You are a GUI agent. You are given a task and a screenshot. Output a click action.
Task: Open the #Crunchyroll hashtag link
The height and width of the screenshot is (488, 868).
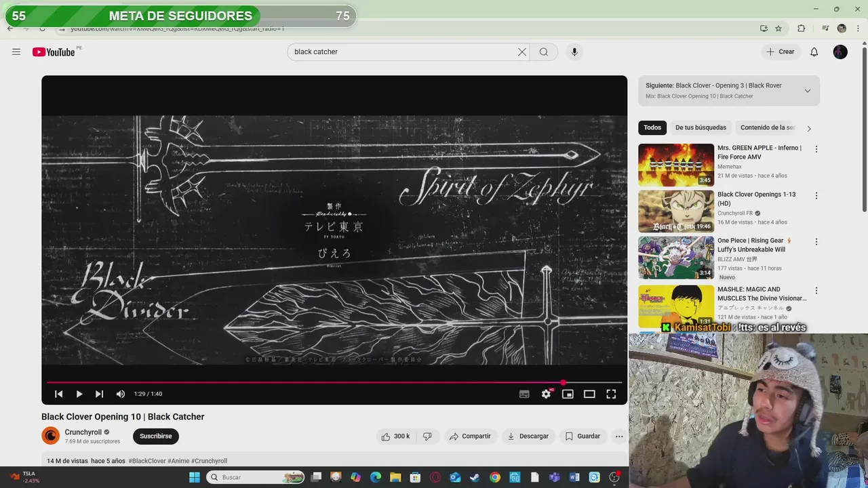coord(209,461)
